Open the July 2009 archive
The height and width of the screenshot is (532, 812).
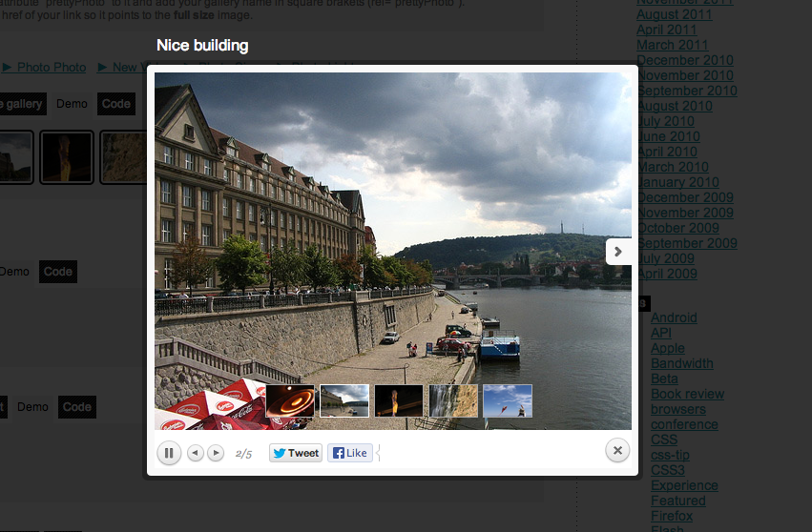point(666,258)
